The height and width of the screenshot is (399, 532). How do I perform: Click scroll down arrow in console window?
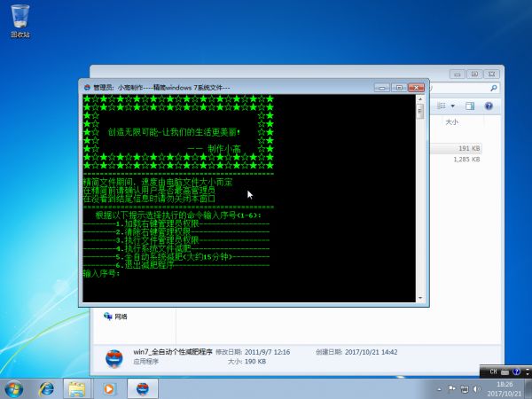(x=420, y=298)
